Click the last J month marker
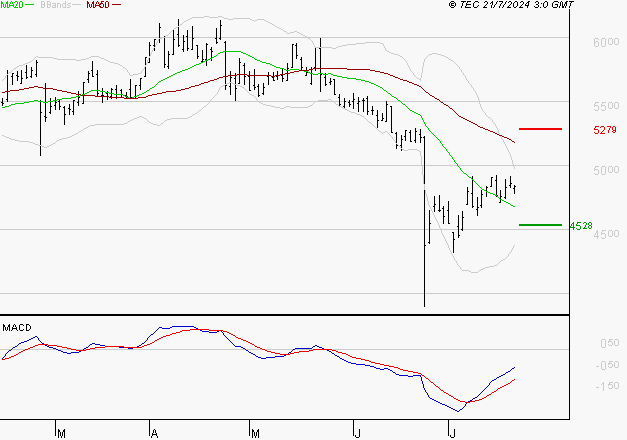 (x=453, y=434)
